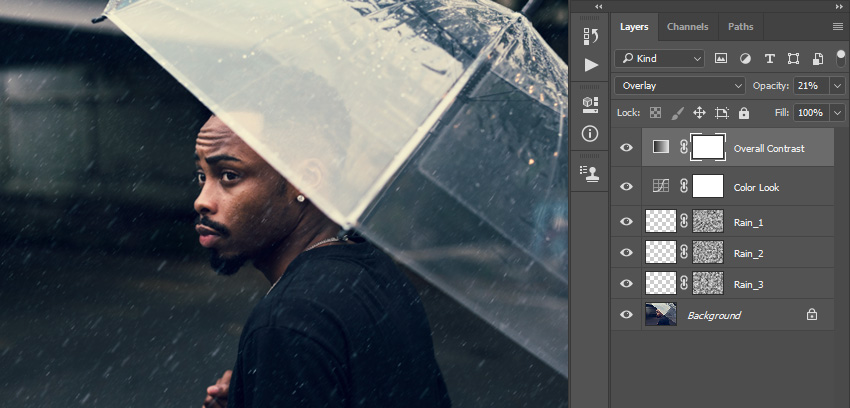850x408 pixels.
Task: Hide the Overall Contrast layer
Action: coord(627,147)
